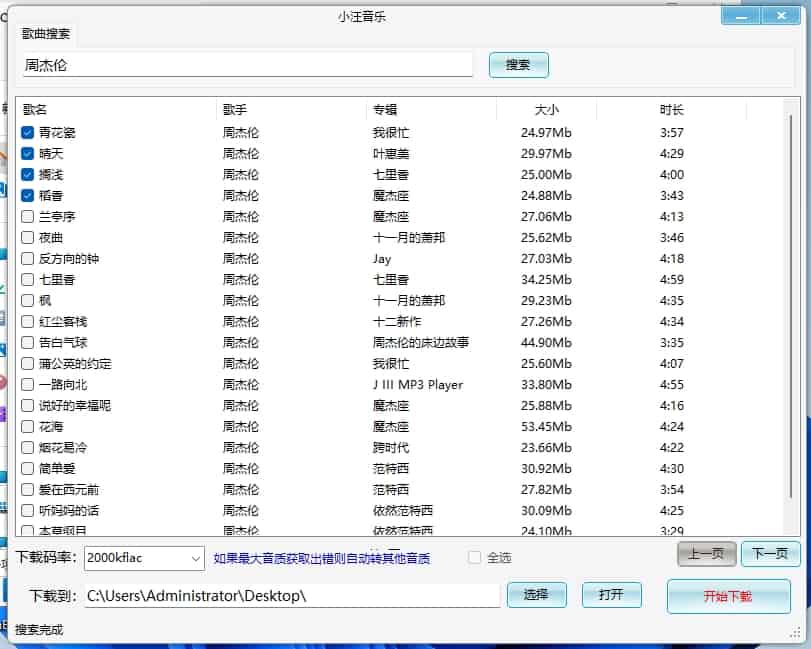
Task: Check the 烟花易冷 song checkbox
Action: (x=27, y=447)
